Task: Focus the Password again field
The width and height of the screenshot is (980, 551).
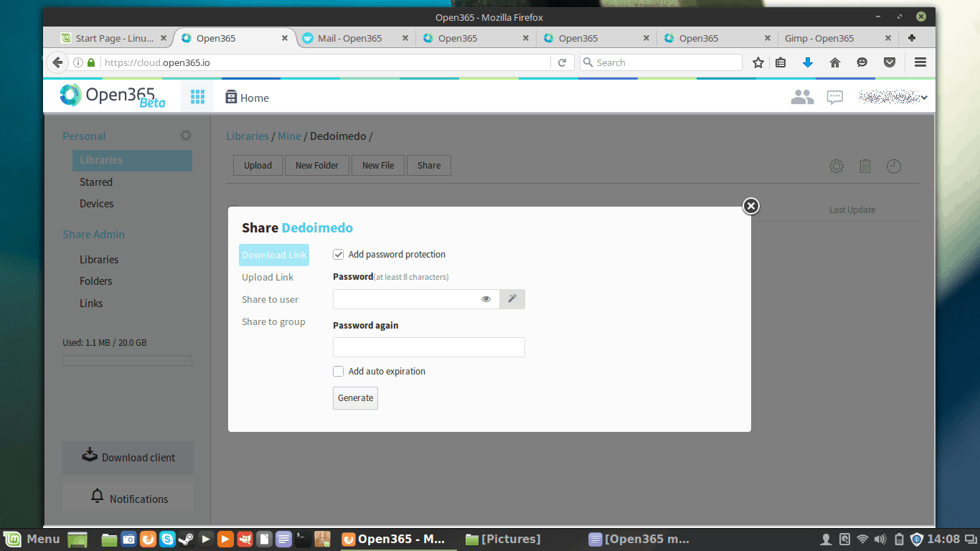Action: (429, 347)
